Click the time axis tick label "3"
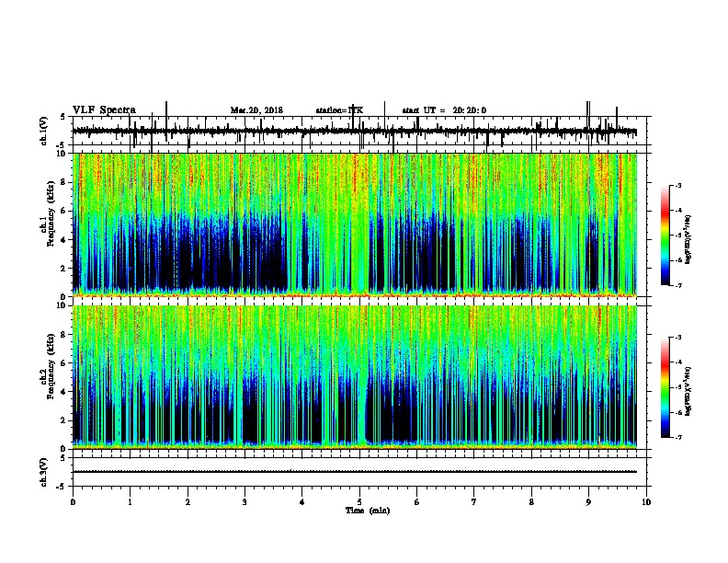The image size is (728, 563). 245,502
